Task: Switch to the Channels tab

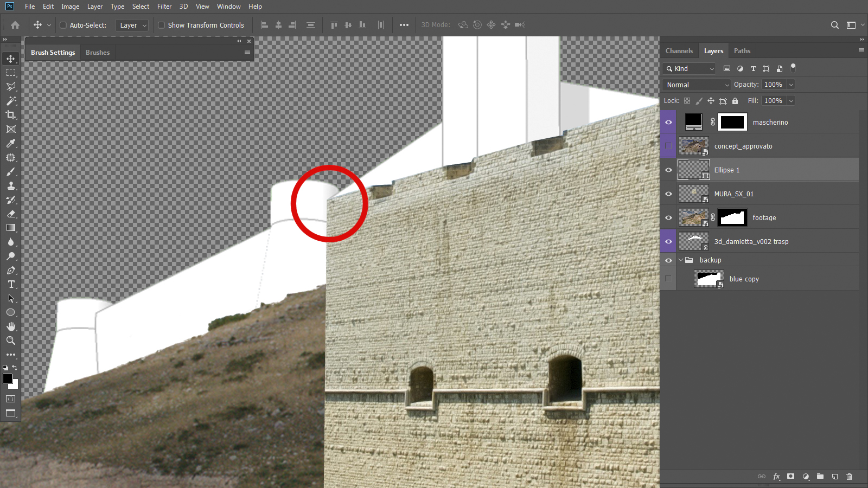Action: point(679,51)
